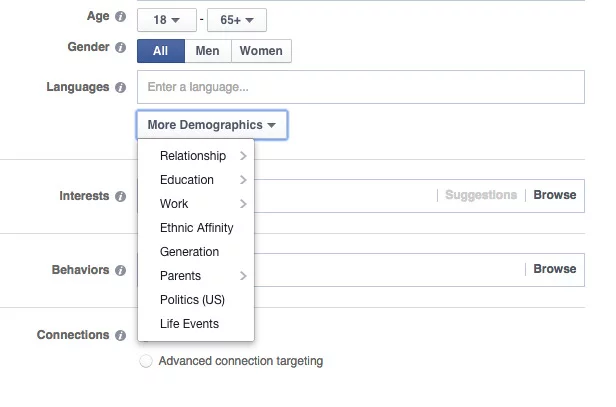Select the Men gender option
Screen dimensions: 616x407
[208, 51]
